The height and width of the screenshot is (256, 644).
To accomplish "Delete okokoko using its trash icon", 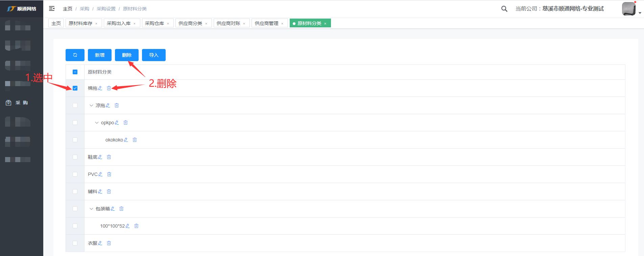I will (x=135, y=140).
